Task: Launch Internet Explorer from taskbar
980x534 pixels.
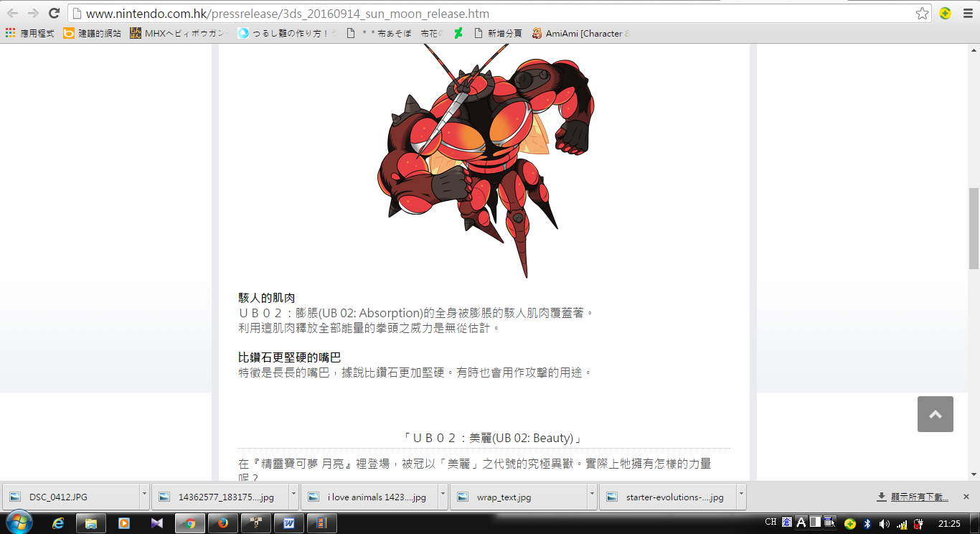Action: [58, 523]
